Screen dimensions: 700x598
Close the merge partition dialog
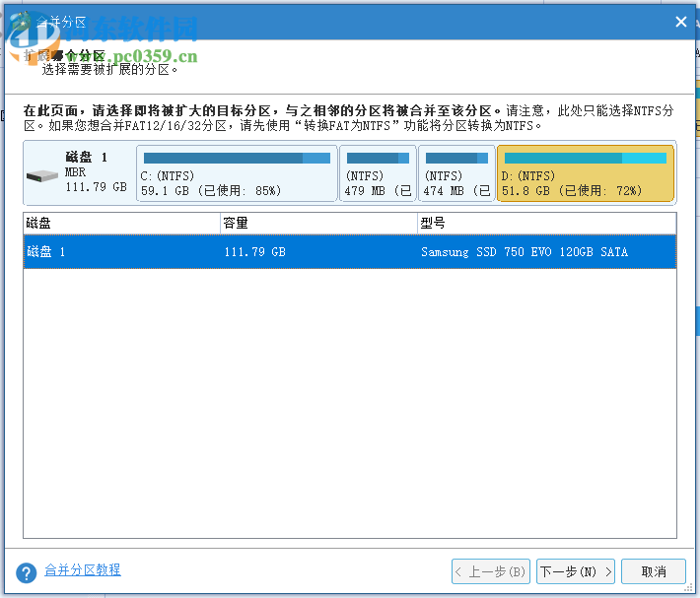[x=681, y=22]
